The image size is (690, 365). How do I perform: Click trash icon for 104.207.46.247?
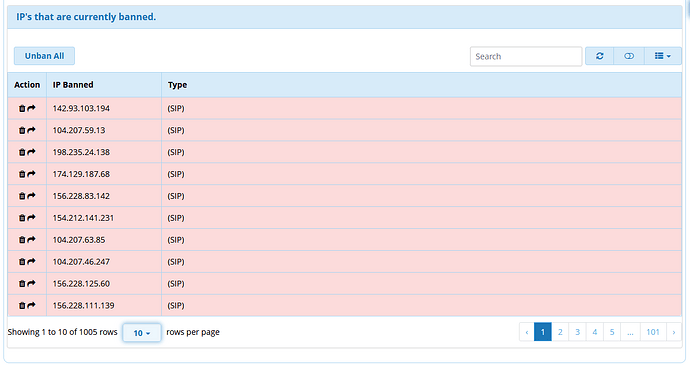[22, 262]
